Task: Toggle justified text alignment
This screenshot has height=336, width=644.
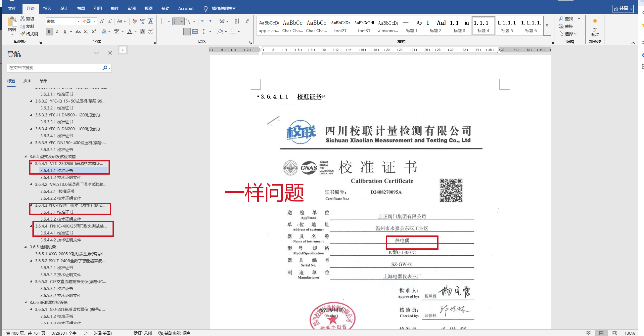Action: [x=187, y=31]
